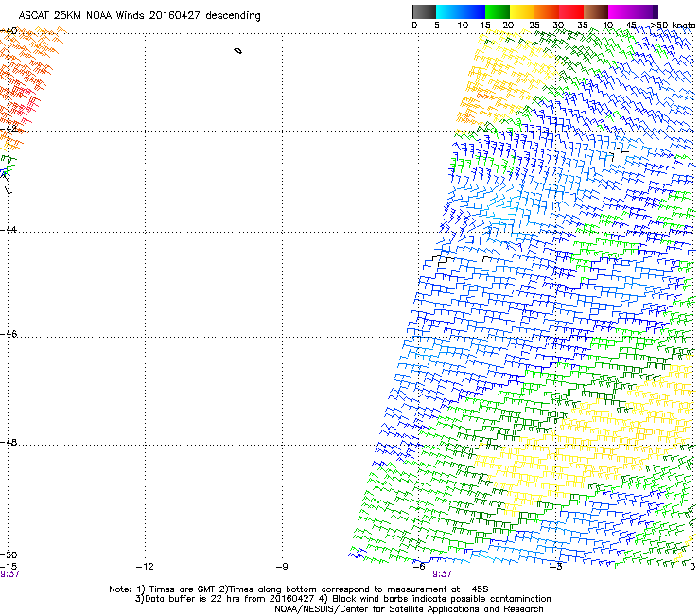
Task: Click the 'NOAA/NESDIS/Center for Satellite Applications and Research' credit
Action: (409, 609)
